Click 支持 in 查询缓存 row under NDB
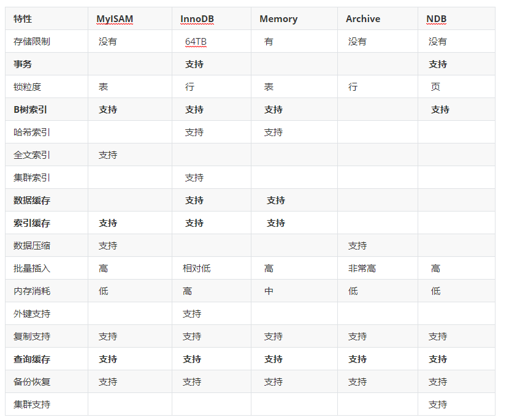Viewport: 509px width, 420px height. (438, 359)
